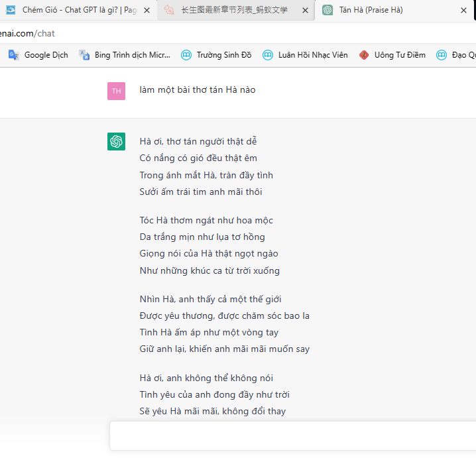Click the globe icon beside Đạo Q bookmark
476x458 pixels.
pos(442,55)
